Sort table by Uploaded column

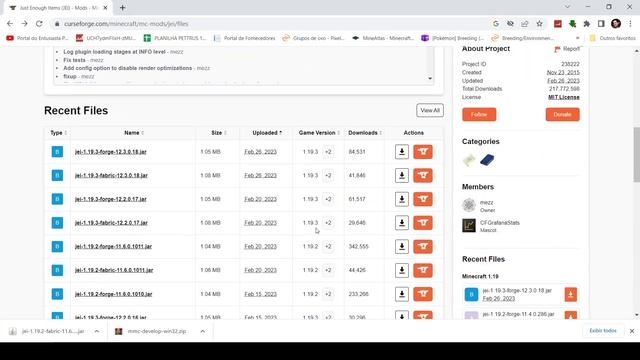coord(267,133)
